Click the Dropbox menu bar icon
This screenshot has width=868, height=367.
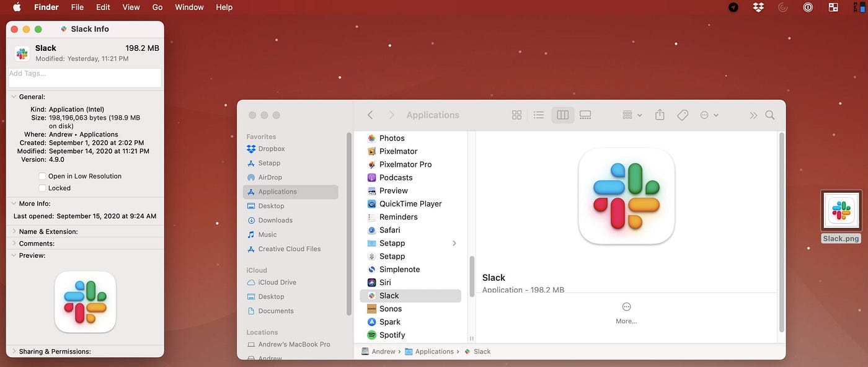pos(758,7)
